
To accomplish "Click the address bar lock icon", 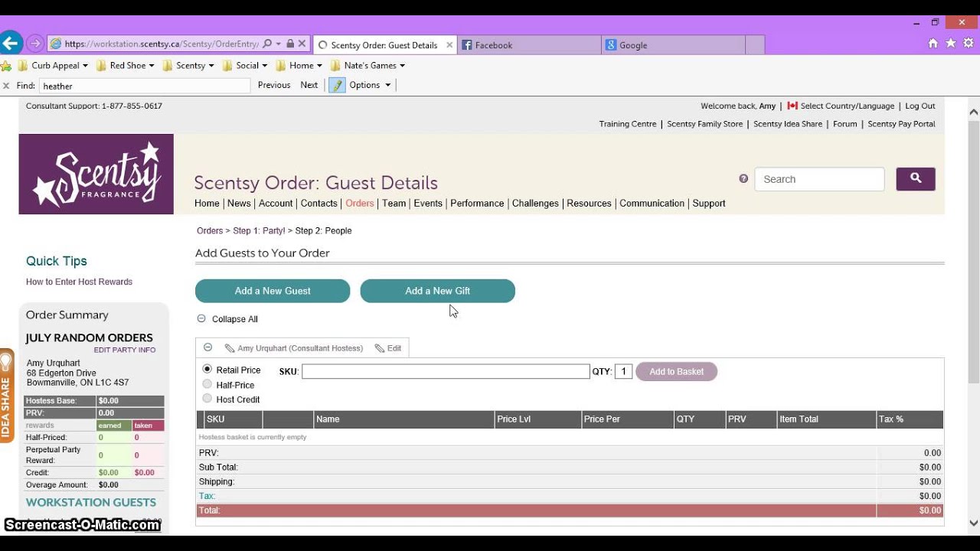I will tap(290, 44).
